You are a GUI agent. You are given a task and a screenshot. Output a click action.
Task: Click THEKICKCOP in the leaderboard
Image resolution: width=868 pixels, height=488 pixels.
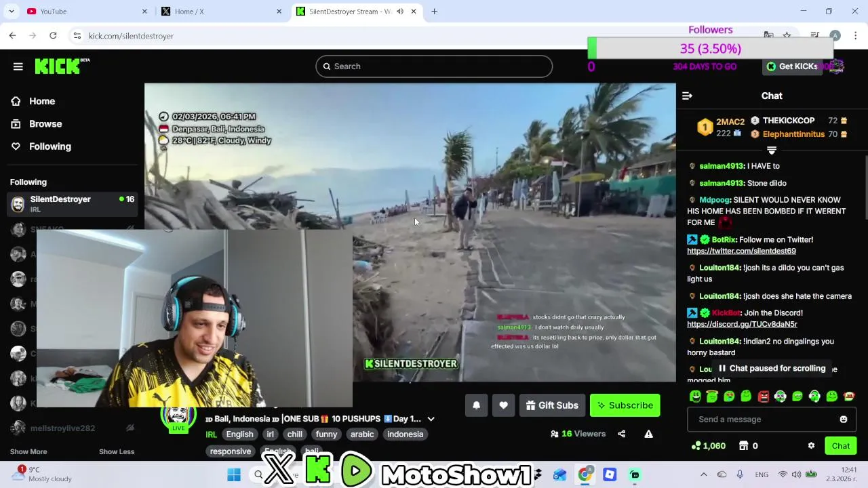tap(788, 121)
